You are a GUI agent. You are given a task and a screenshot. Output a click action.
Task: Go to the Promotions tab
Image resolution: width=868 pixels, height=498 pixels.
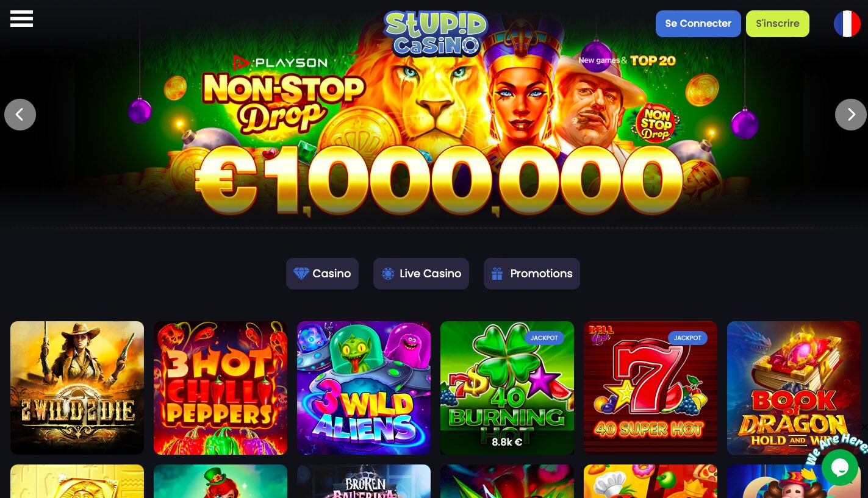click(x=532, y=274)
